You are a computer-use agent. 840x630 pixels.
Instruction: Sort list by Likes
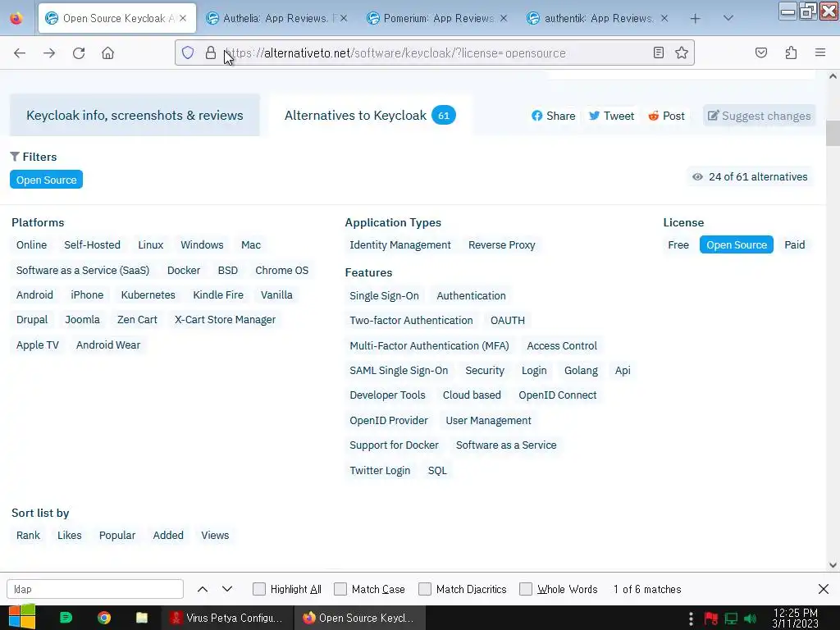pos(70,535)
